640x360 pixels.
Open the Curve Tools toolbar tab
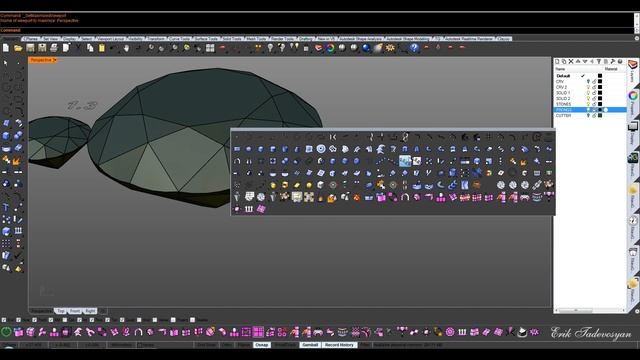coord(180,38)
